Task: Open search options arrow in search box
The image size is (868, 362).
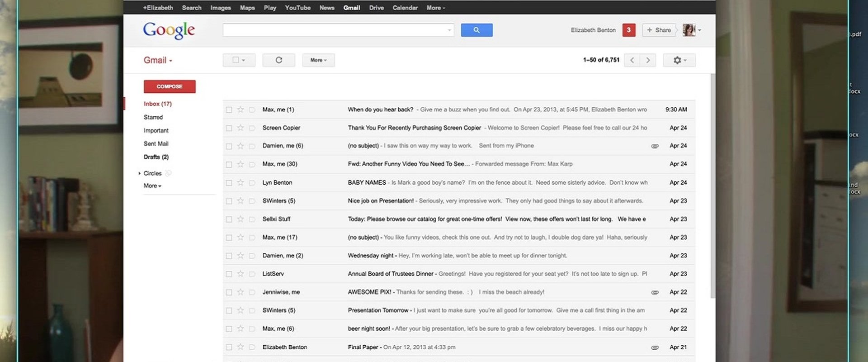Action: coord(449,30)
